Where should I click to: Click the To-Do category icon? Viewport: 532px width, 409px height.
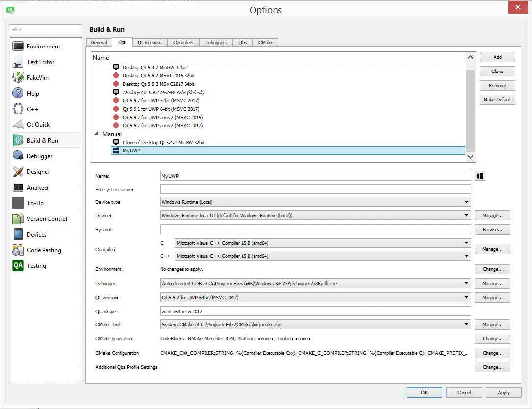coord(18,203)
